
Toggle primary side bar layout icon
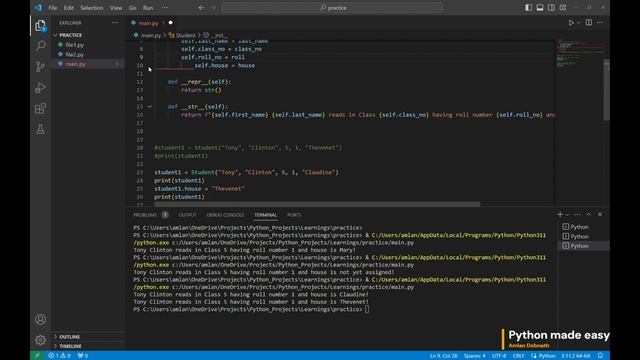click(x=528, y=7)
